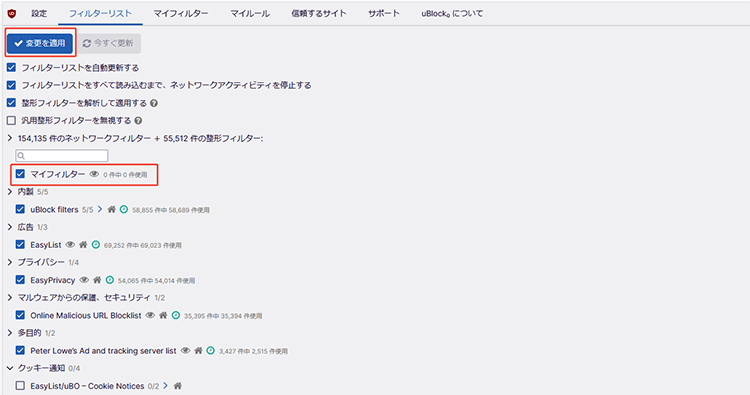Click the clock icon for Online Malicious URL Blocklist
This screenshot has height=395, width=750.
pyautogui.click(x=176, y=316)
